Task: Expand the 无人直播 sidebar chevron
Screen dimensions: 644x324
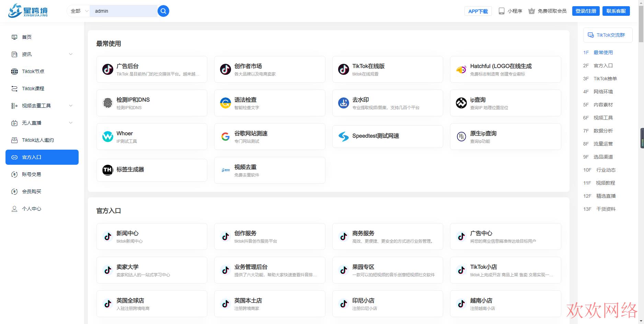Action: 71,123
